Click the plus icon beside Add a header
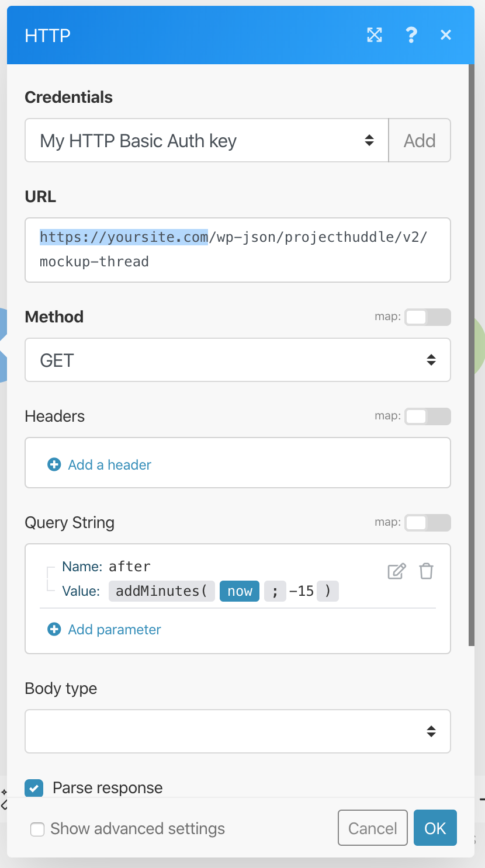Viewport: 485px width, 868px height. 54,465
